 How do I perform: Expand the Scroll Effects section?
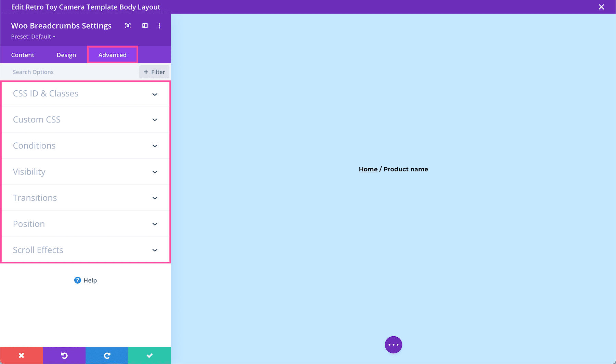click(86, 250)
